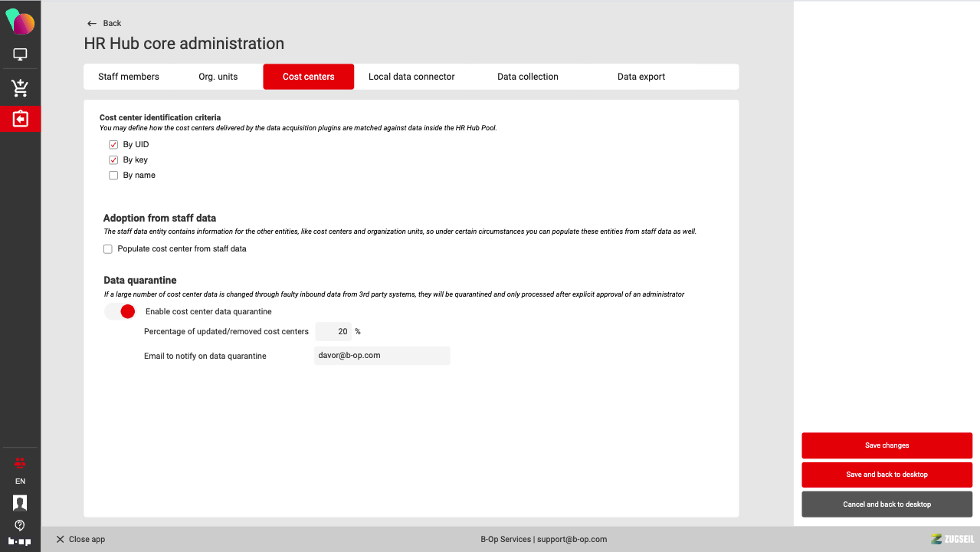Click the Back arrow icon
This screenshot has height=552, width=980.
92,24
